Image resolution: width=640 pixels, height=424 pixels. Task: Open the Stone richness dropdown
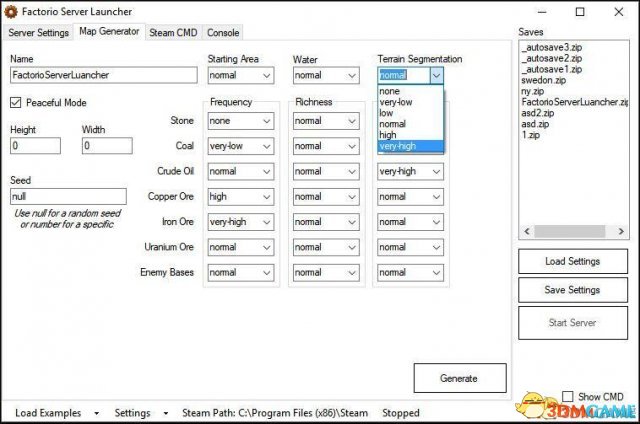[326, 121]
